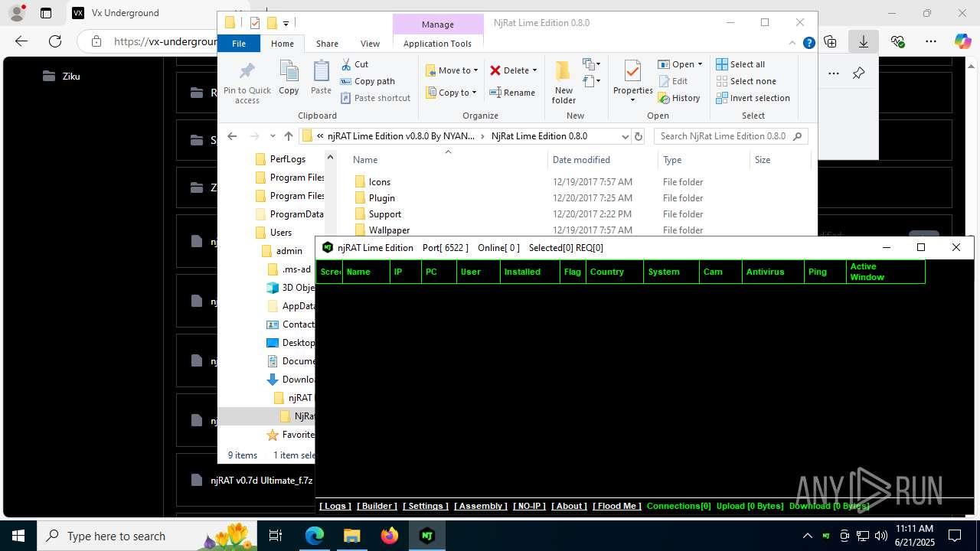
Task: Expand Quick Access Toolbar customize arrow
Action: pyautogui.click(x=286, y=23)
